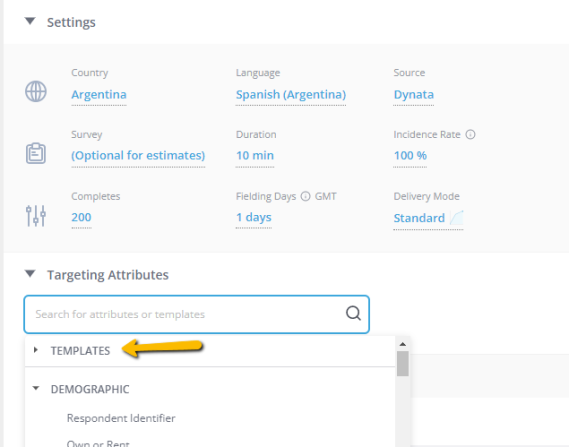Click the globe country icon
This screenshot has height=447, width=569.
[x=36, y=91]
